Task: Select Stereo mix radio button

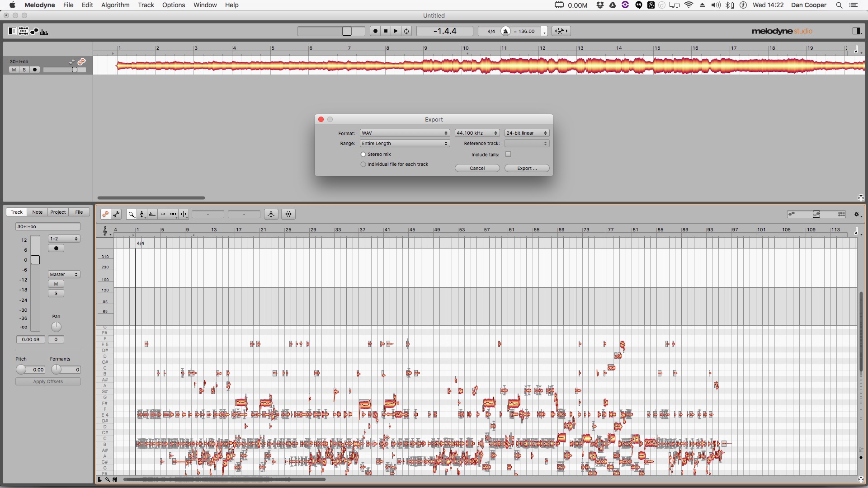Action: 363,154
